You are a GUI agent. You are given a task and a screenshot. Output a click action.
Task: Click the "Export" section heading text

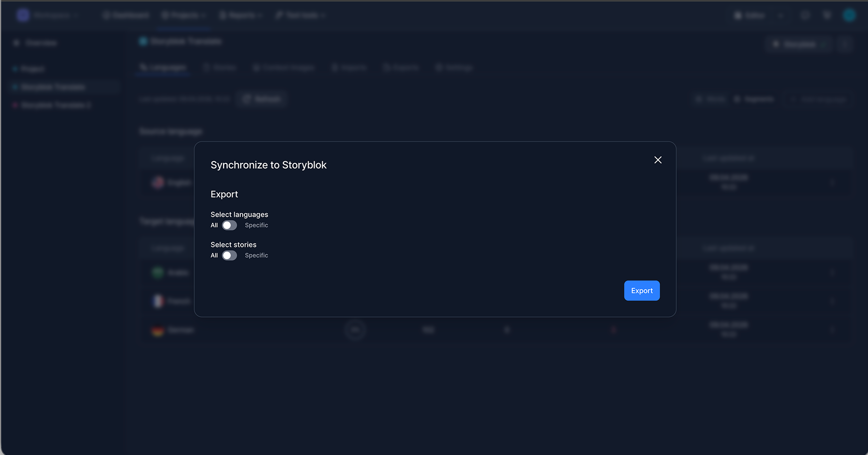224,194
